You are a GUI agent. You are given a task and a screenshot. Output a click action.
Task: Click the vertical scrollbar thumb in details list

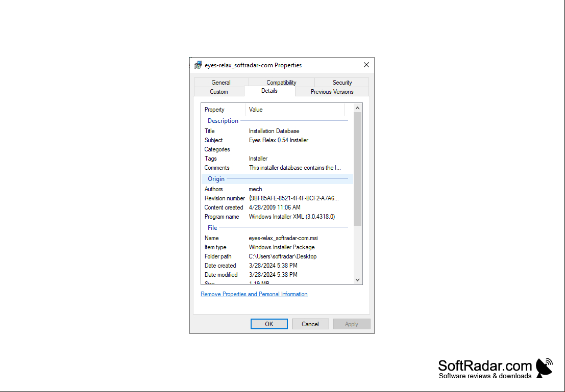(x=357, y=169)
